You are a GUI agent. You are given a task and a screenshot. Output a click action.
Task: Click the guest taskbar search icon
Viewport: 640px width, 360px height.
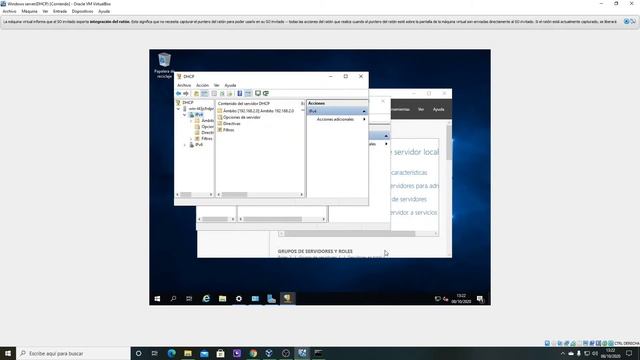[173, 299]
